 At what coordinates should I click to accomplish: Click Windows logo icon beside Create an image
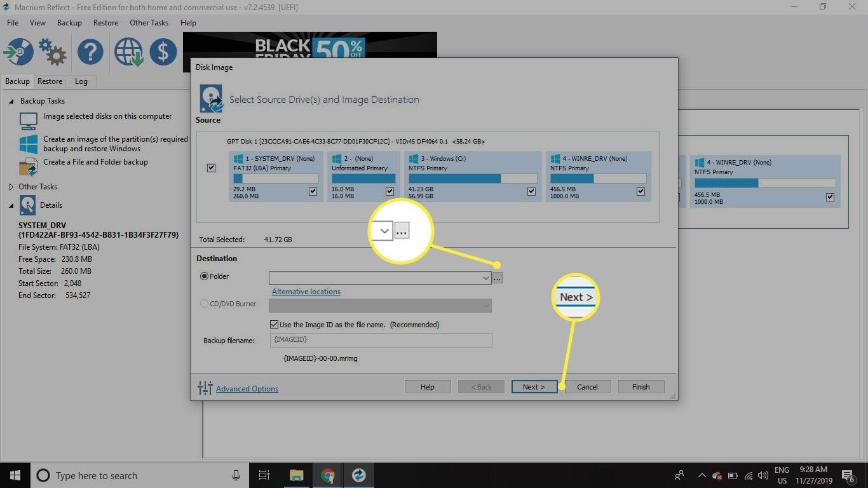(29, 144)
